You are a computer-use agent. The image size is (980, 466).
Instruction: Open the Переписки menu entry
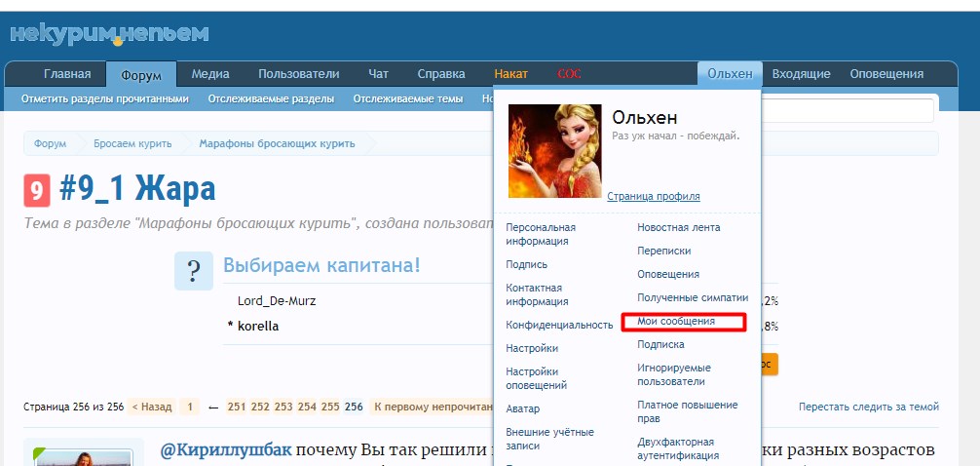(663, 251)
